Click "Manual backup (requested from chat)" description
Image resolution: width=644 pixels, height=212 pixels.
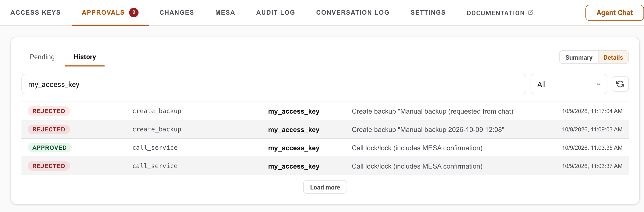click(x=434, y=111)
